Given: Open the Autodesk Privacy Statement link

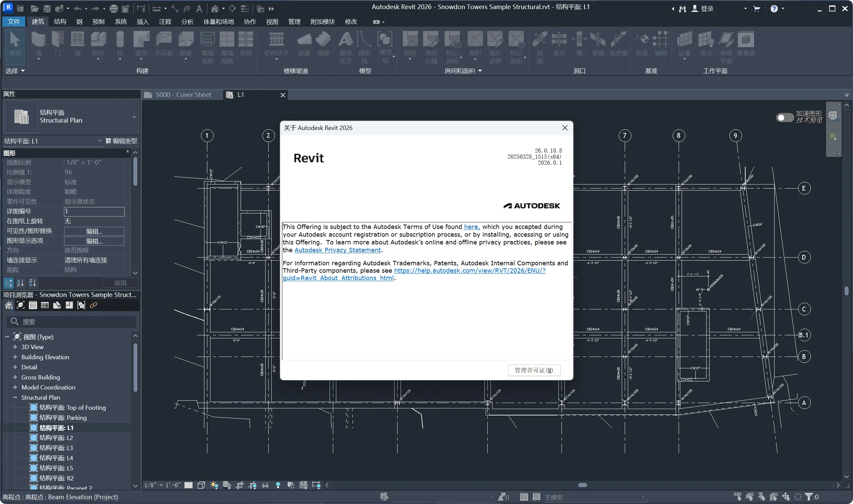Looking at the screenshot, I should [x=337, y=250].
